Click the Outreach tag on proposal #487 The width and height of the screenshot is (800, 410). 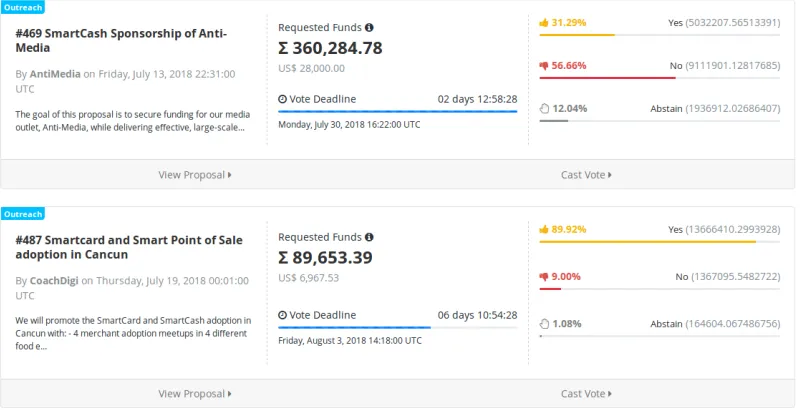tap(22, 214)
